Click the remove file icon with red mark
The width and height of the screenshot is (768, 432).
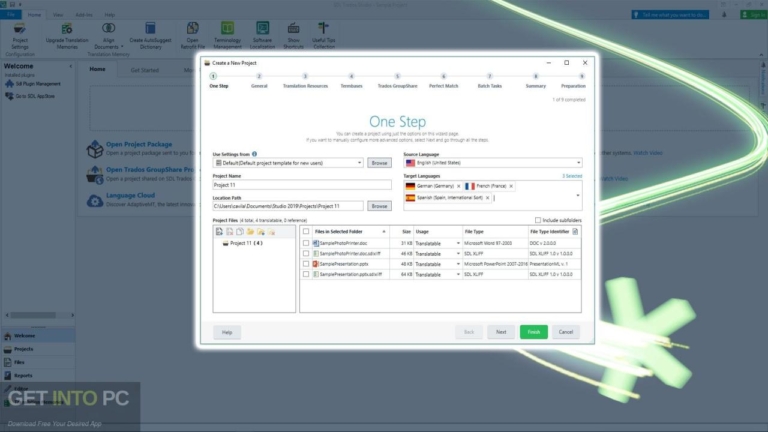click(229, 232)
